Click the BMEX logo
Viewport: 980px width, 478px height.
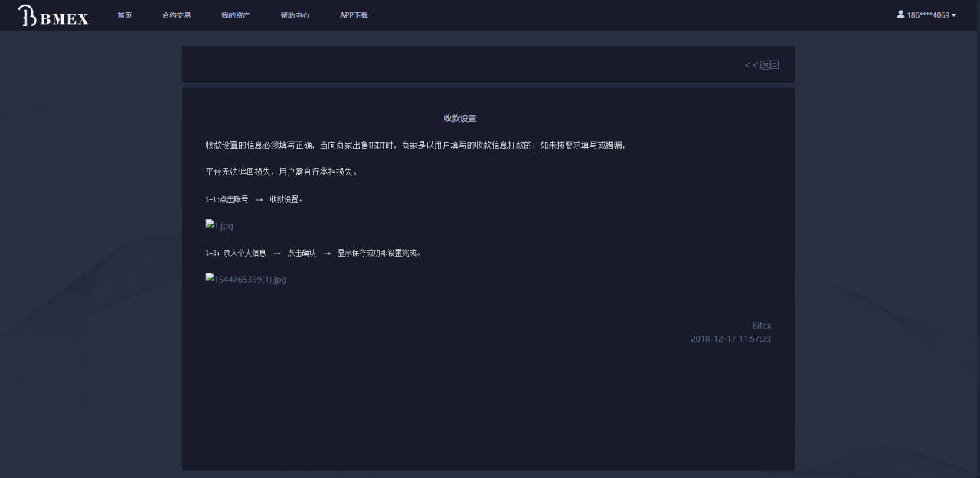pos(53,15)
